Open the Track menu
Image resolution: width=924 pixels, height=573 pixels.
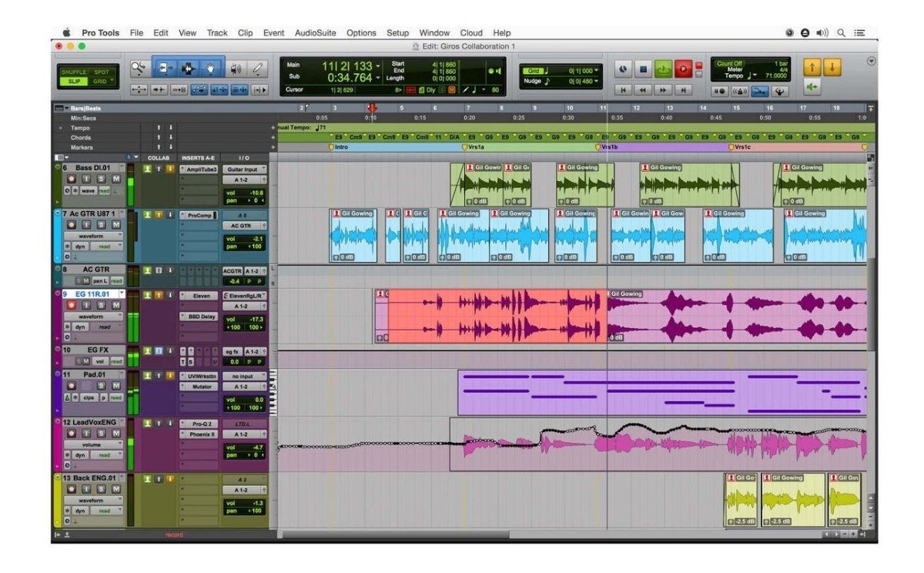[x=216, y=32]
